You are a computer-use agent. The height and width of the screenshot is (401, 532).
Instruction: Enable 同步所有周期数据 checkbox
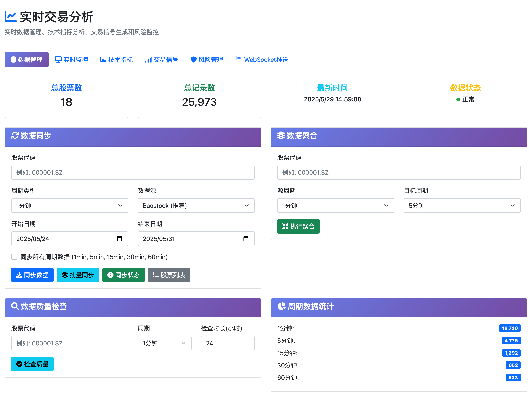pos(14,257)
